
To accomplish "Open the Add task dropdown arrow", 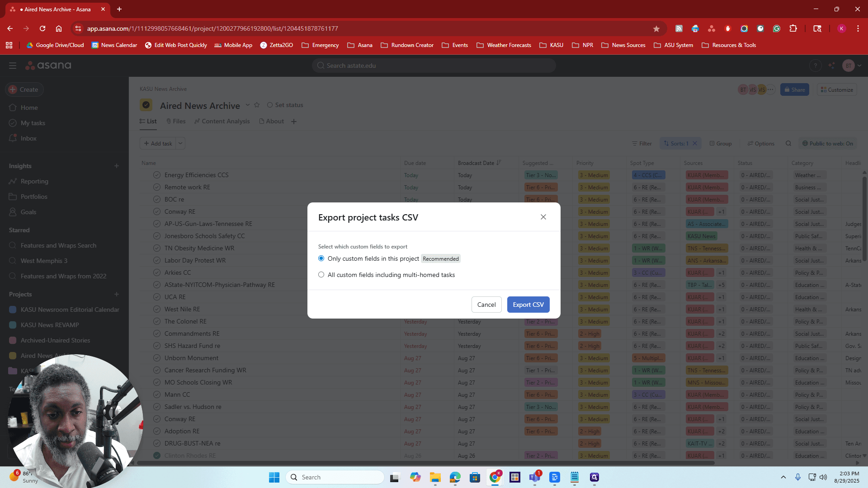I will coord(180,143).
